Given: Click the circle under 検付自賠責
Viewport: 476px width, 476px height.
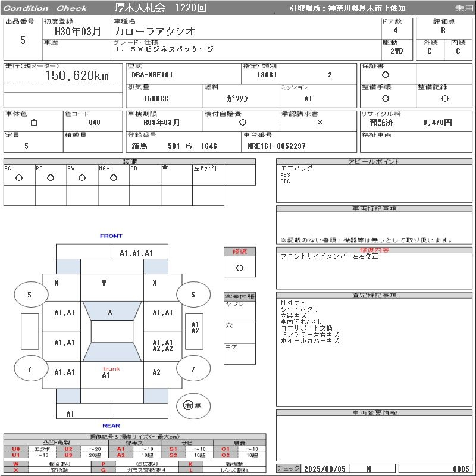Looking at the screenshot, I should point(243,123).
